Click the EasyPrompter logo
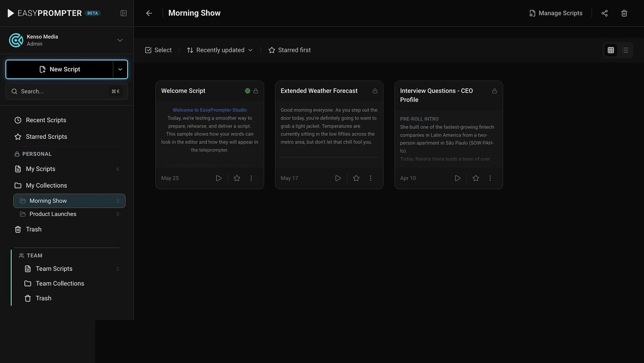This screenshot has height=363, width=644. (45, 13)
